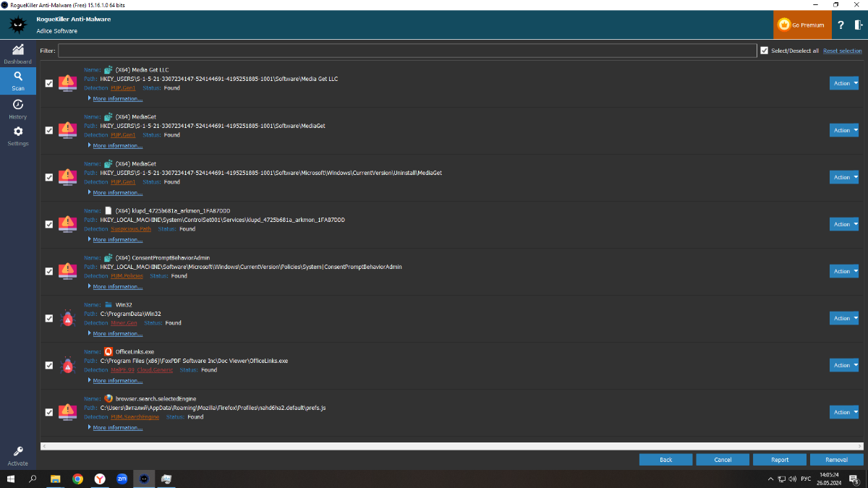Click red bug icon for OfficeLinks.exe

click(67, 365)
